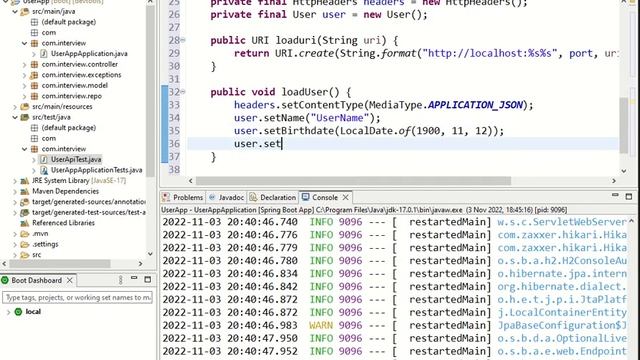Close the Boot Dashboard tab

(70, 280)
